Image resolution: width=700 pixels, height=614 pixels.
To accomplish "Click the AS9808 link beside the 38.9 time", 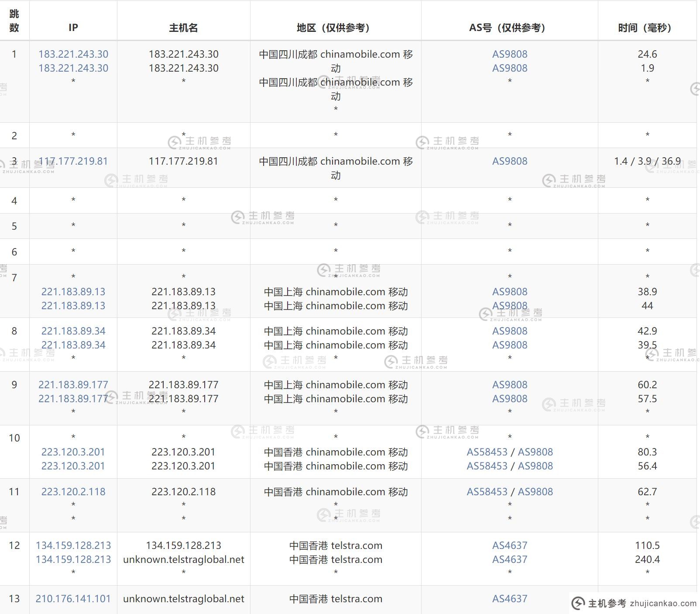I will point(510,292).
